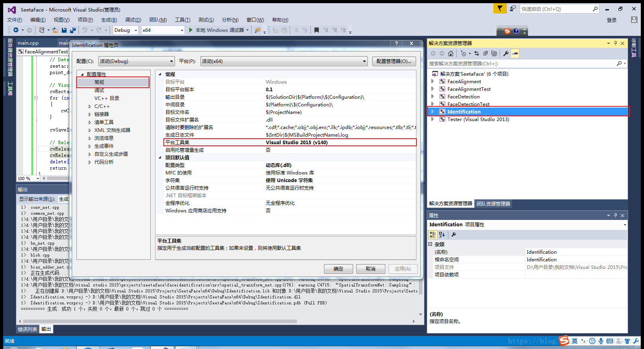
Task: Click the Find in Files toolbar icon
Action: pos(257,30)
